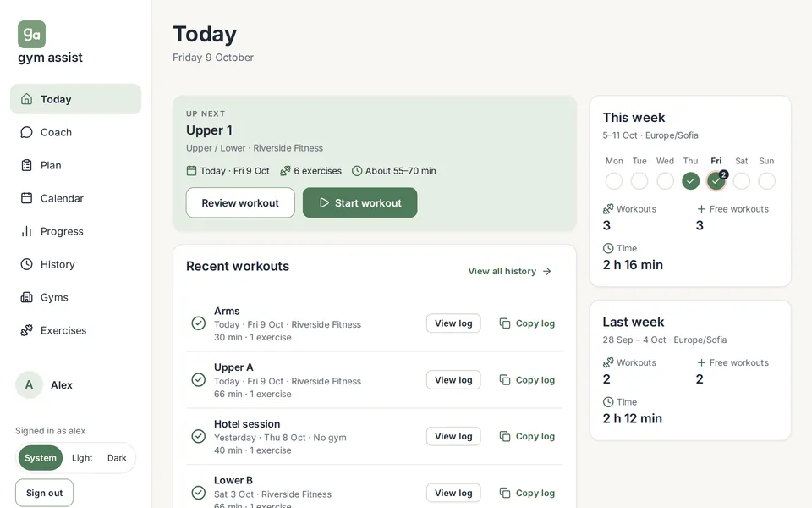This screenshot has width=812, height=508.
Task: Select the System theme option
Action: pos(41,458)
